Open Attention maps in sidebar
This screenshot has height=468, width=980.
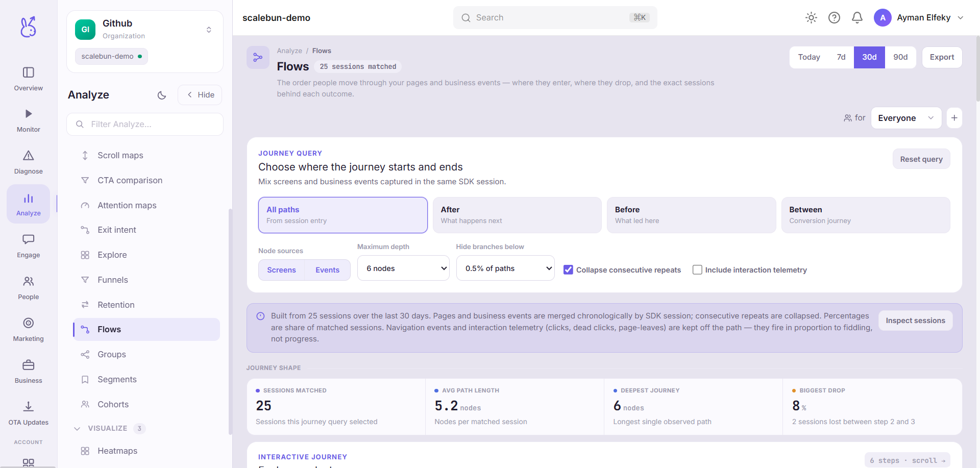tap(146, 205)
